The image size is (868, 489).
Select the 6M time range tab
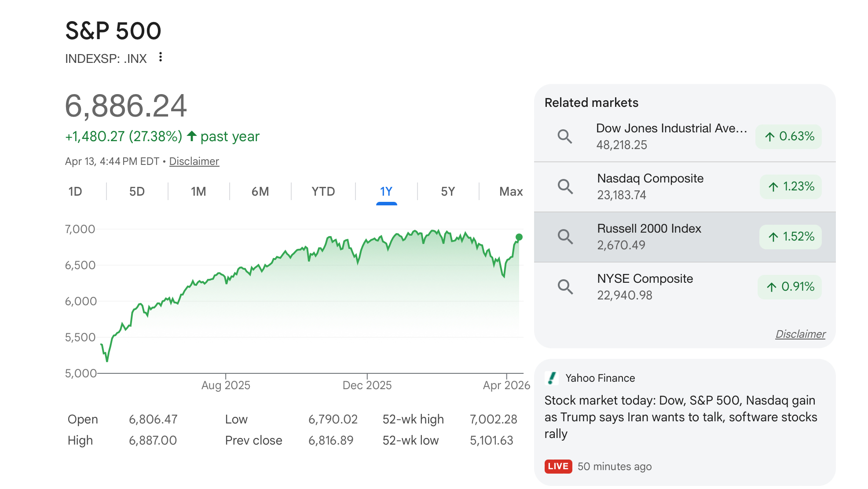point(260,192)
